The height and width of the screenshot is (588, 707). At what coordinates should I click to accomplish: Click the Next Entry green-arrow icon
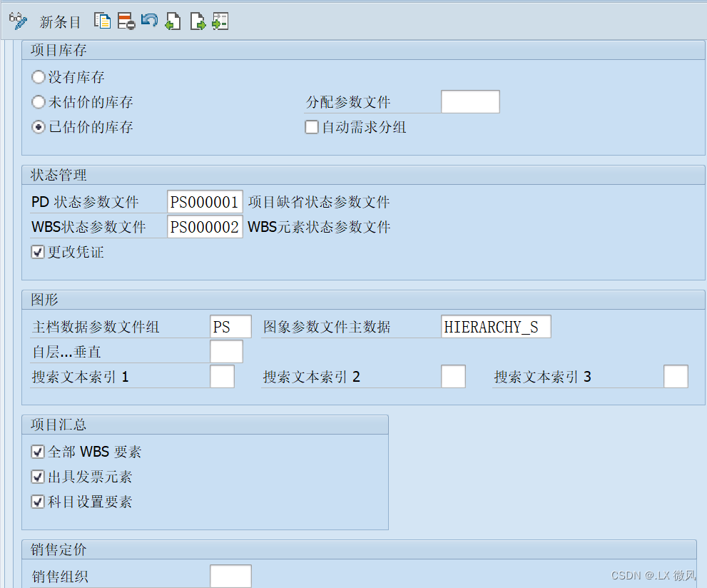pyautogui.click(x=197, y=21)
